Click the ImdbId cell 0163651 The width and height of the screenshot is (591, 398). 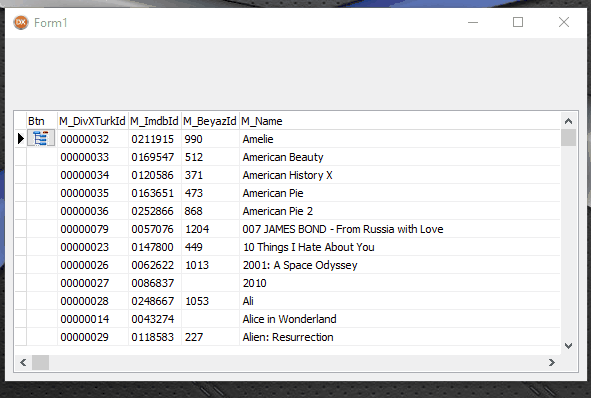[155, 193]
